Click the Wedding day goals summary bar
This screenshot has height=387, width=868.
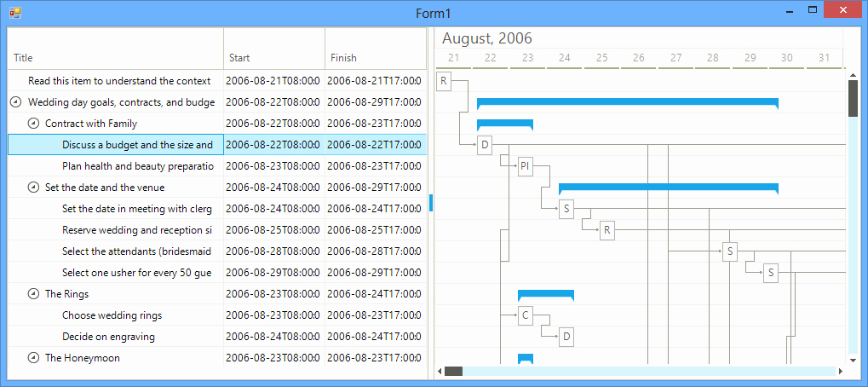point(628,102)
